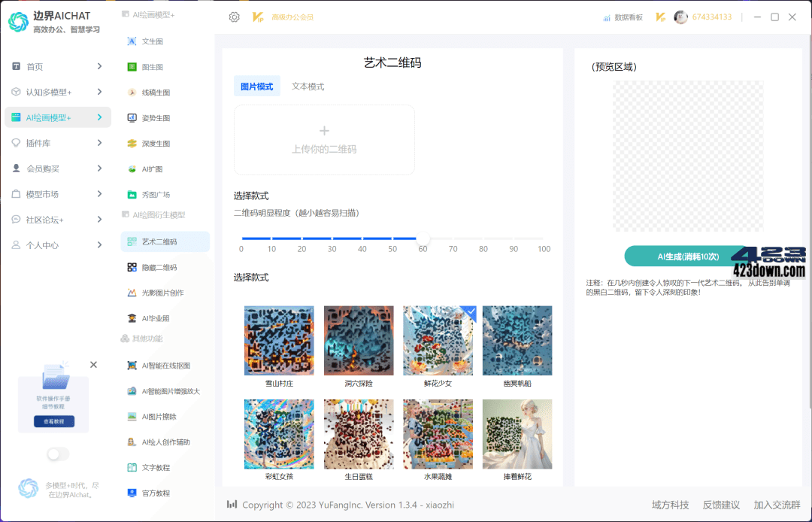Open the 个人中心 sidebar item

tap(57, 245)
